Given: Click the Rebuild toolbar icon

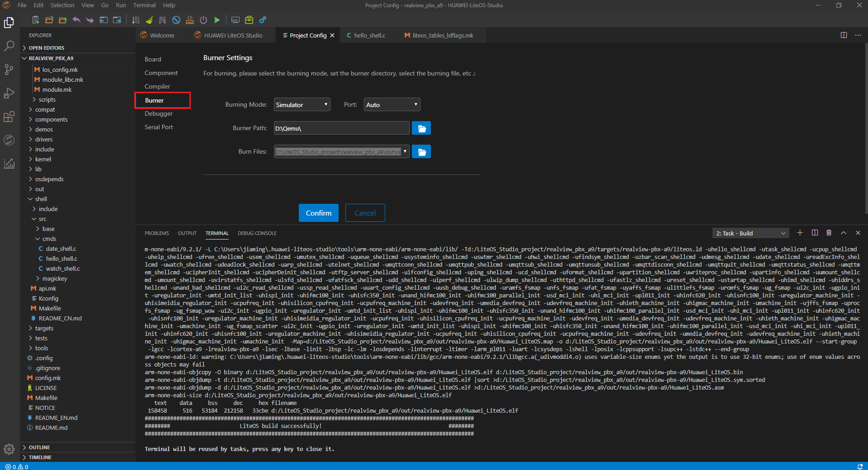Looking at the screenshot, I should pos(163,20).
